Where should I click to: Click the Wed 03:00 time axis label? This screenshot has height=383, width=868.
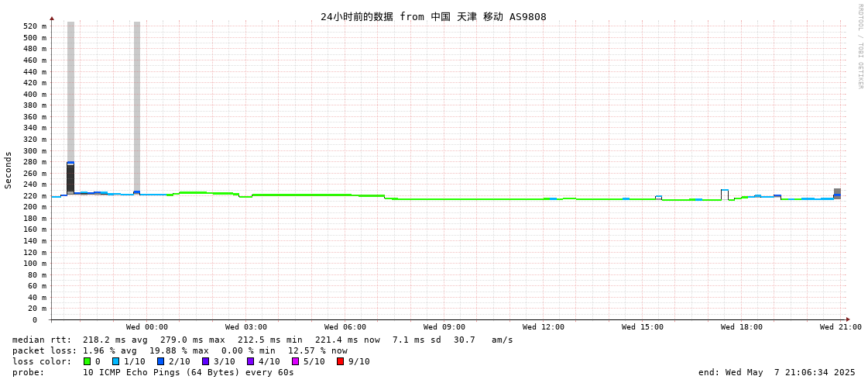245,327
